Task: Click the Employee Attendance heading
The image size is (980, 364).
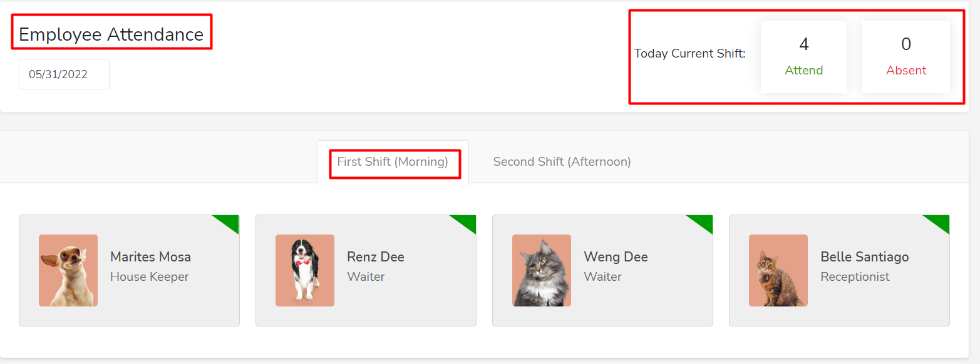Action: click(111, 34)
